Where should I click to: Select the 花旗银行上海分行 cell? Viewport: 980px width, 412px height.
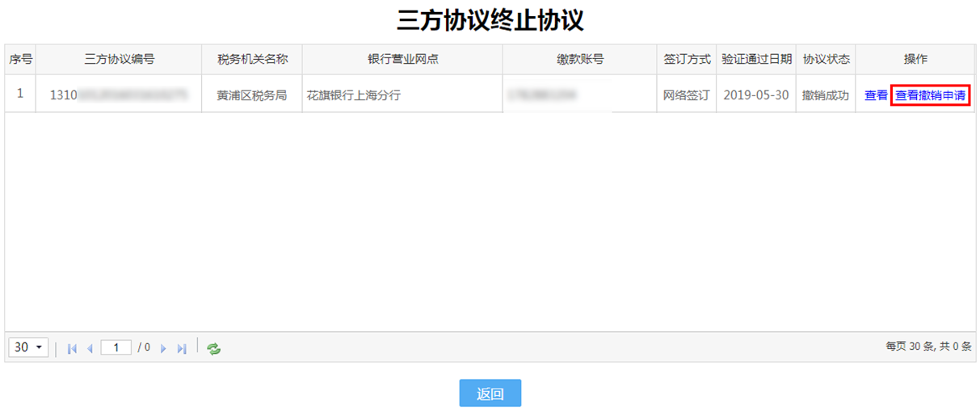click(x=353, y=95)
